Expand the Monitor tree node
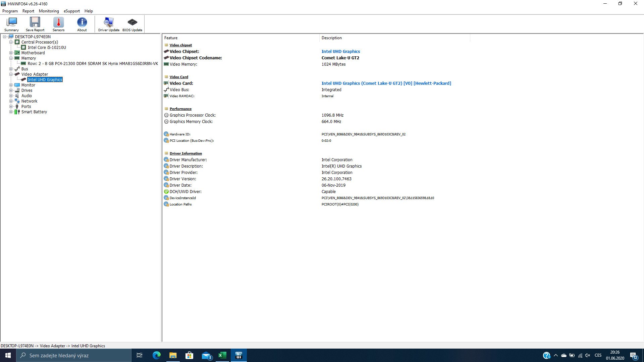The image size is (644, 362). (11, 85)
